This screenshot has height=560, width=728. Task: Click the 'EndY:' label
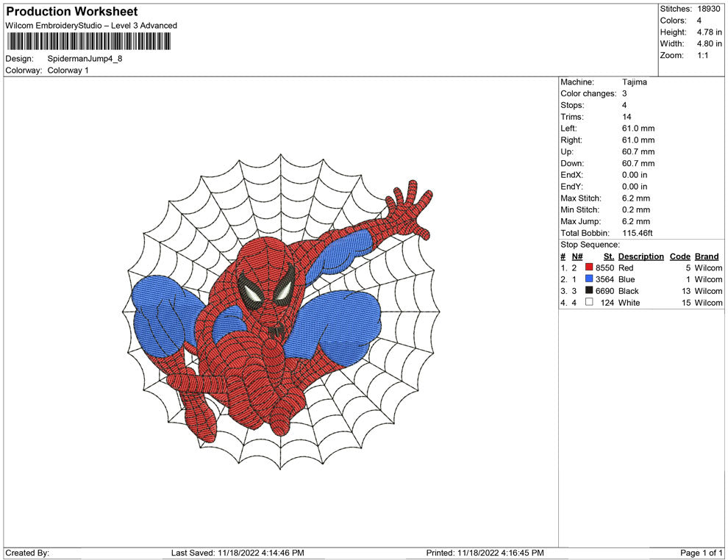(x=571, y=187)
